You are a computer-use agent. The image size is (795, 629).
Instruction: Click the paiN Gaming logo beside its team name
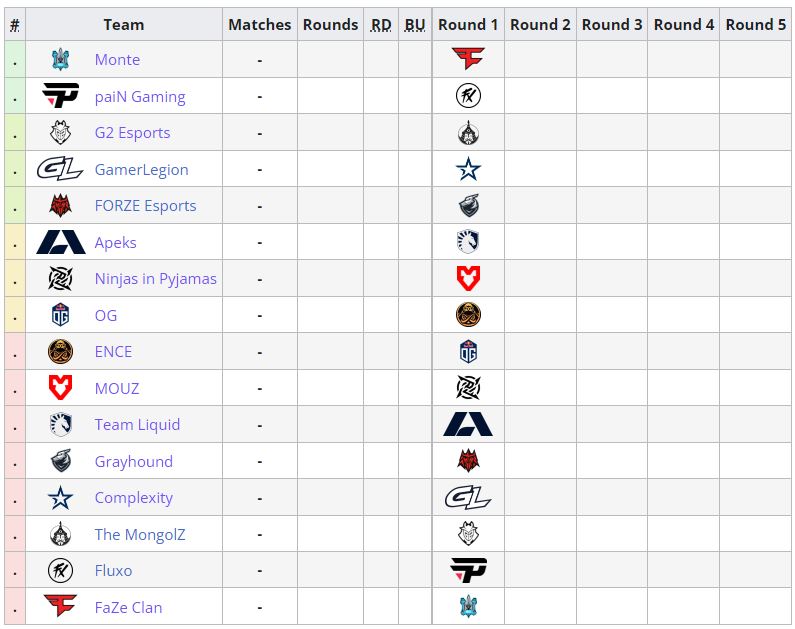pos(60,96)
